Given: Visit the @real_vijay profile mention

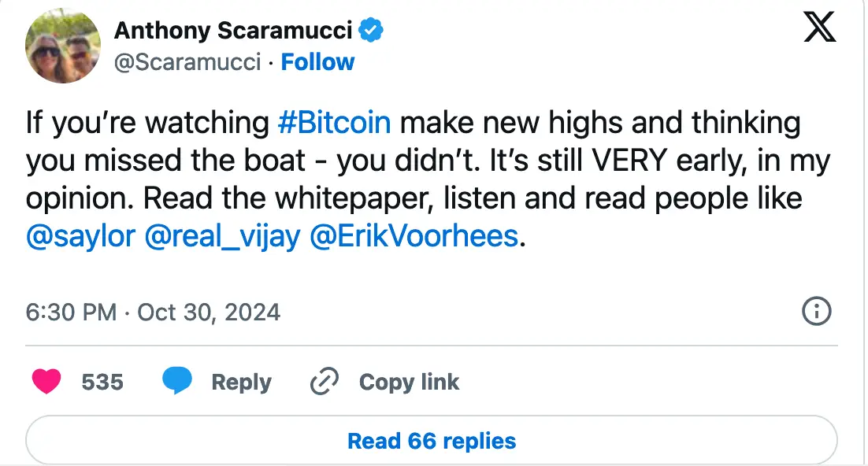Looking at the screenshot, I should (223, 237).
